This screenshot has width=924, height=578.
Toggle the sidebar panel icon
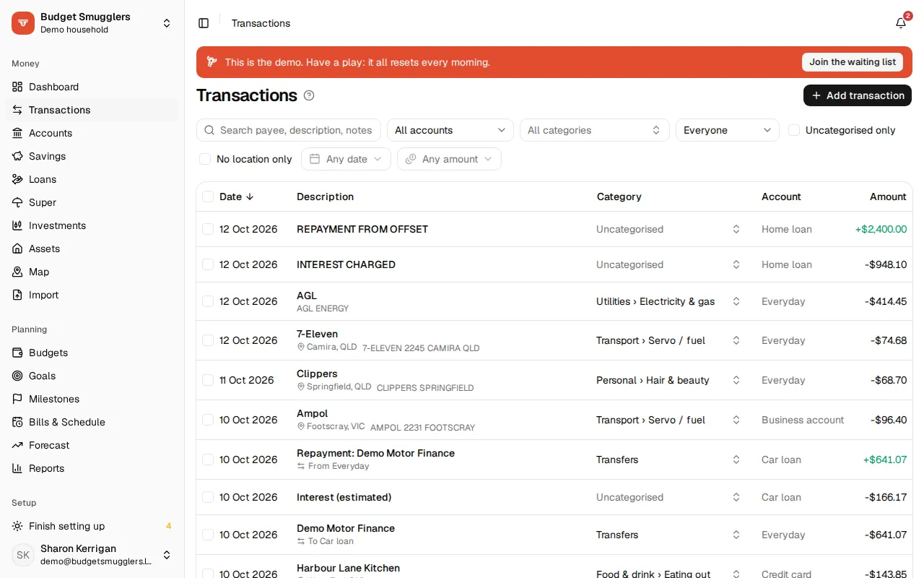204,23
